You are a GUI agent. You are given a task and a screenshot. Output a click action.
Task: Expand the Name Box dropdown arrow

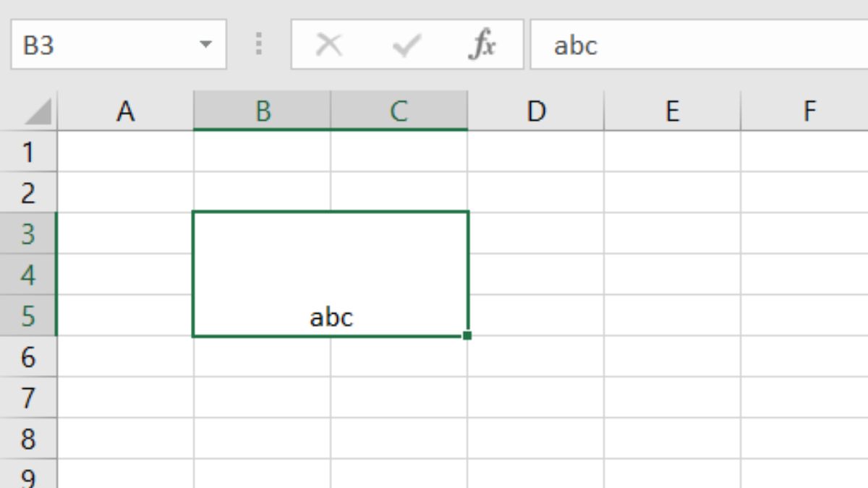tap(206, 45)
